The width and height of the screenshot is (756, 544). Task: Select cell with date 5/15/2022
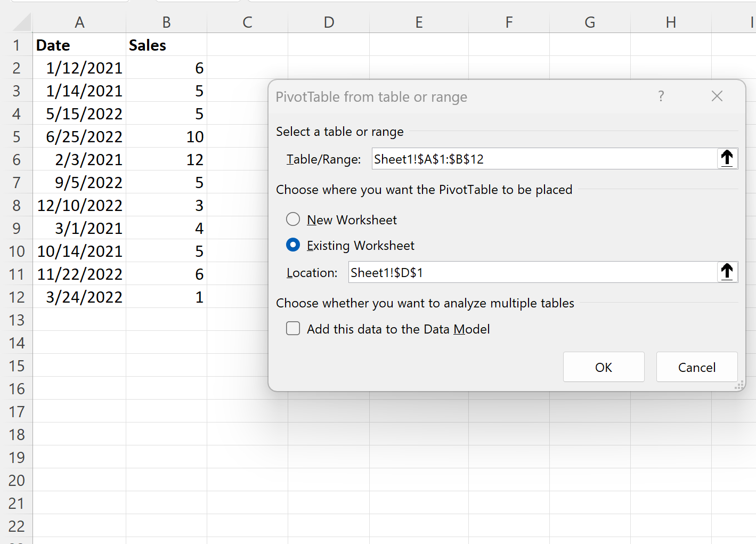[79, 113]
